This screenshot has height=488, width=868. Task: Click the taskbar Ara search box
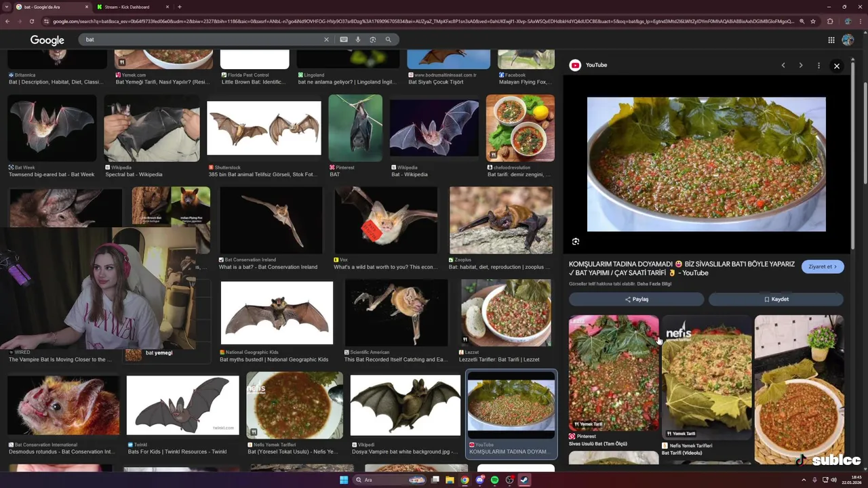[x=390, y=480]
